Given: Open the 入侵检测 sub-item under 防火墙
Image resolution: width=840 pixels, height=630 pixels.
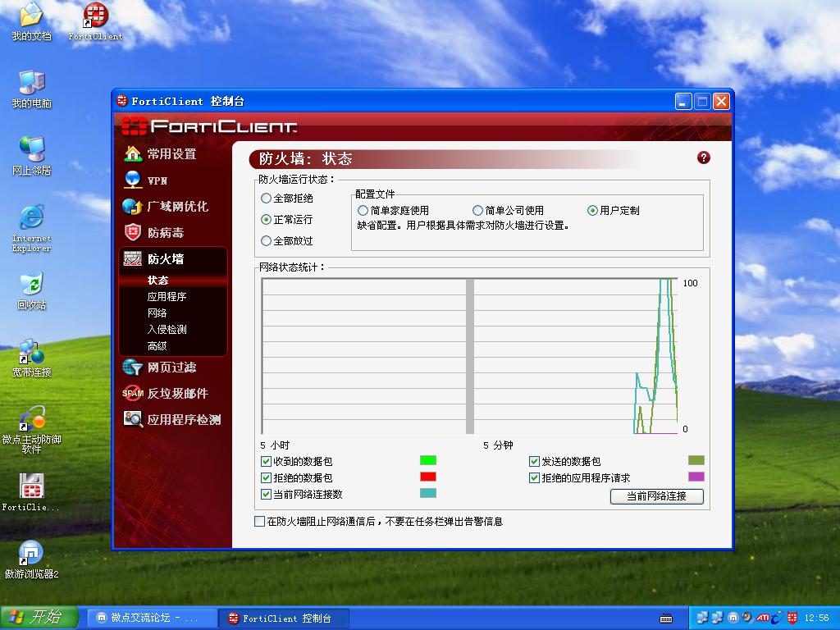Looking at the screenshot, I should point(167,330).
